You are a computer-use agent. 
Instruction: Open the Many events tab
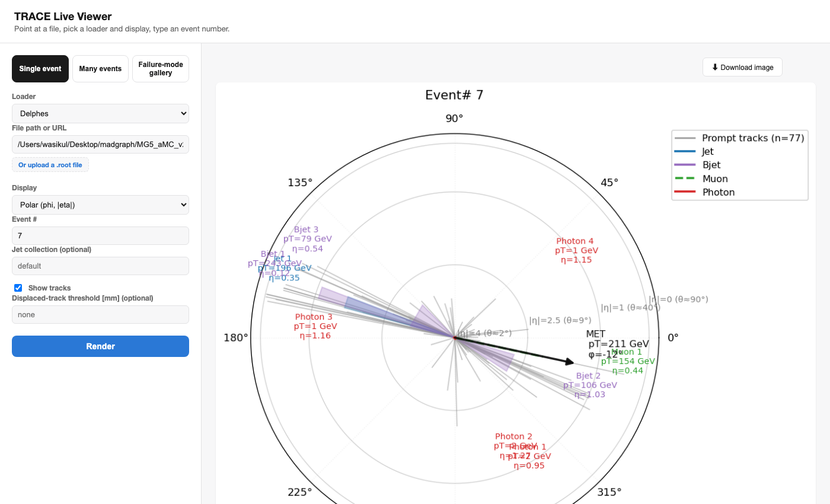(x=100, y=69)
